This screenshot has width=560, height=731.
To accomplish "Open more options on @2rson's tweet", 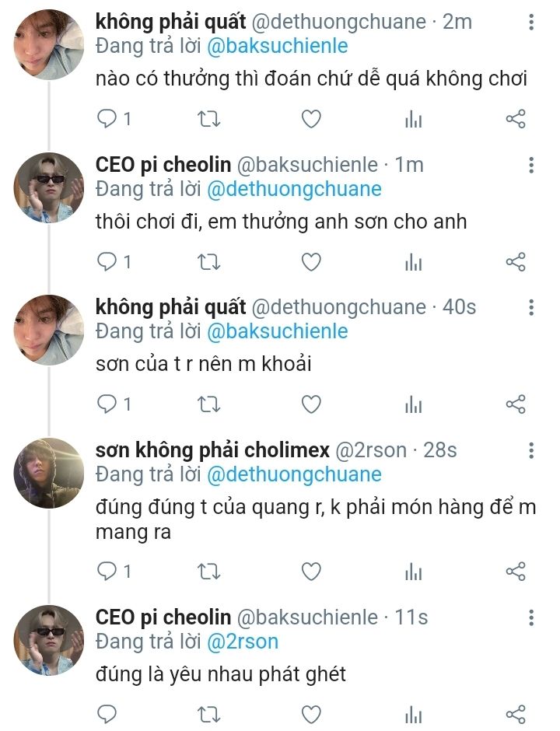I will (x=531, y=450).
